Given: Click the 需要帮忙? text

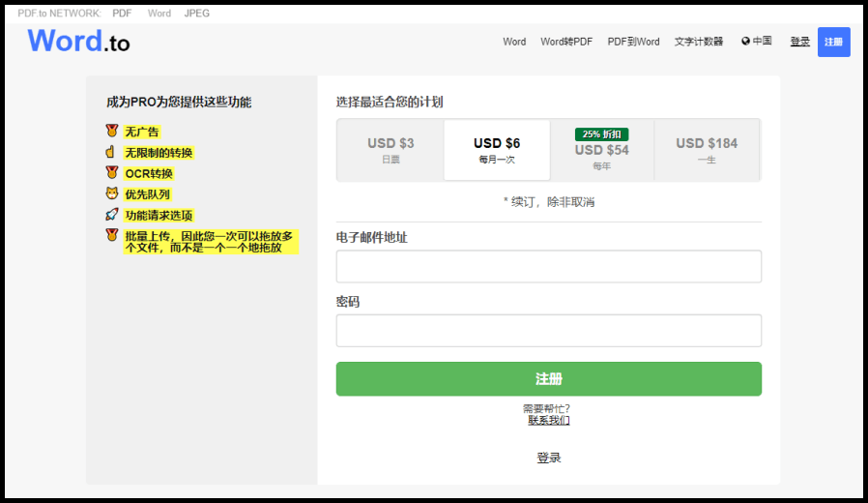Looking at the screenshot, I should (546, 409).
